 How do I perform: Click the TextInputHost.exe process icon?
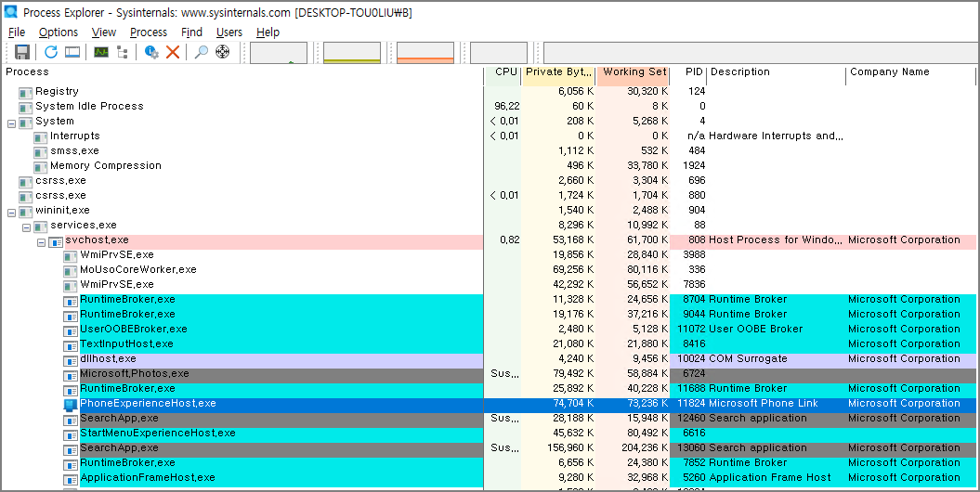(71, 345)
